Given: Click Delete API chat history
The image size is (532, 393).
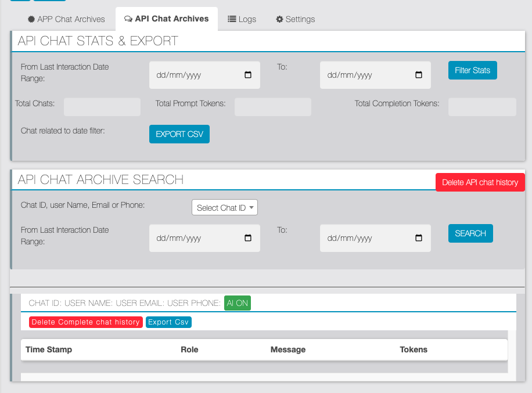Looking at the screenshot, I should (x=480, y=182).
